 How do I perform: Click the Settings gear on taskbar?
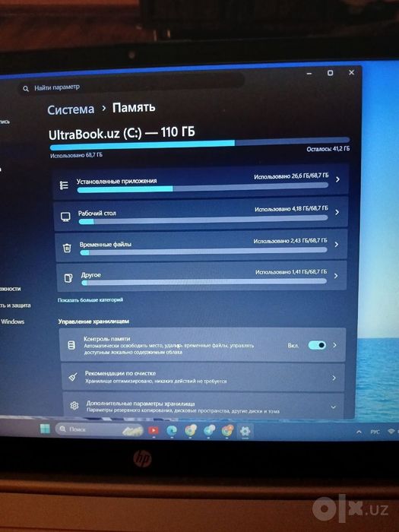[x=245, y=431]
